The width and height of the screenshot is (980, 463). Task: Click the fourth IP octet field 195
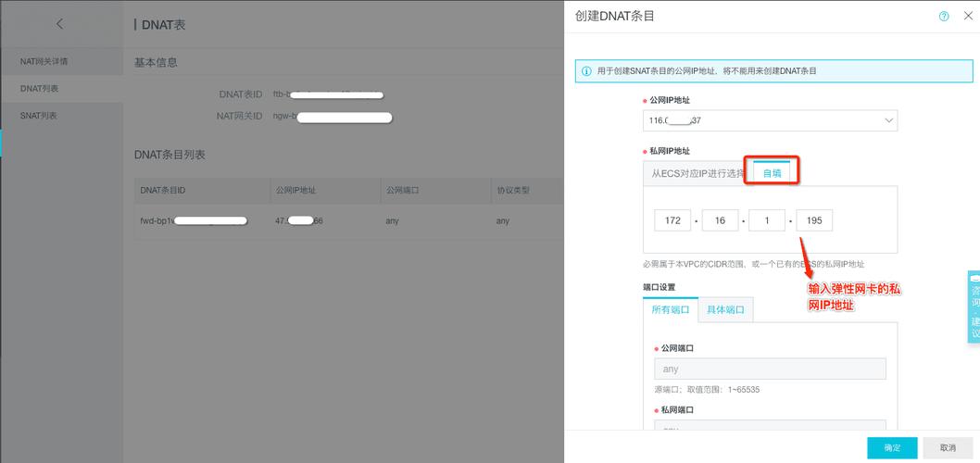coord(814,220)
